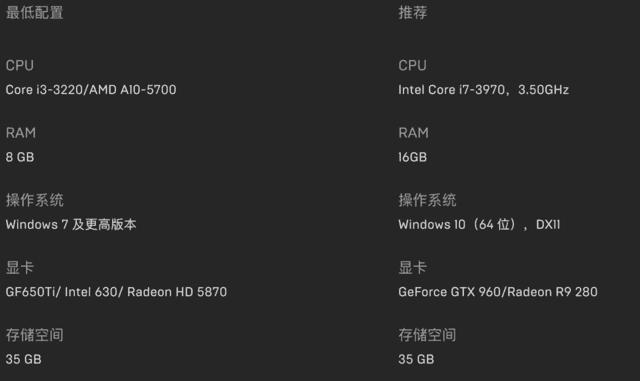Click RAM label in recommended column
Screen dimensions: 640x381
point(413,133)
